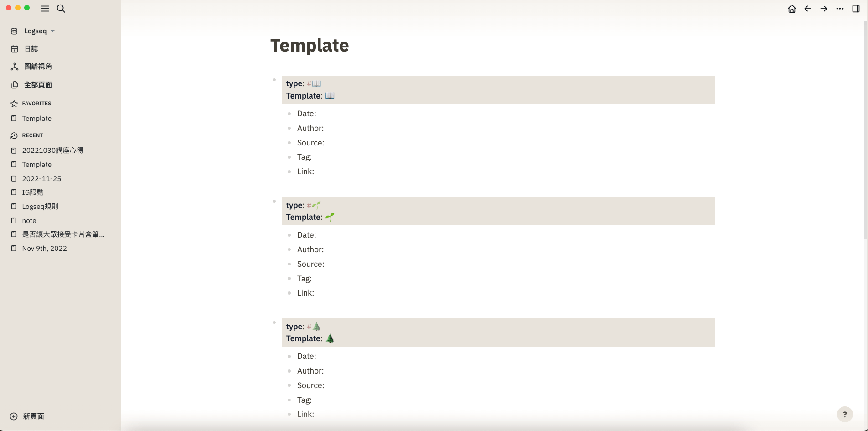Viewport: 868px width, 431px height.
Task: Open the three-dots more options menu
Action: click(x=840, y=9)
